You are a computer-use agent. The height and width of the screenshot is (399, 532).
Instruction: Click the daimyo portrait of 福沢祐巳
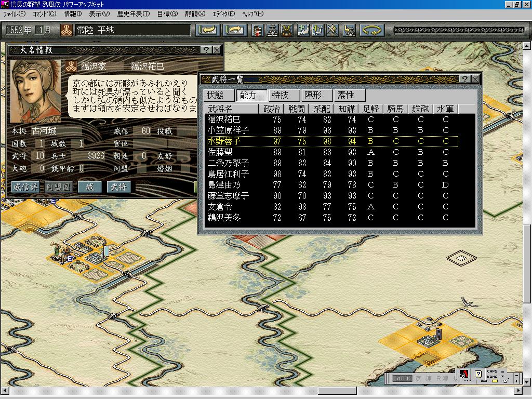[x=36, y=91]
